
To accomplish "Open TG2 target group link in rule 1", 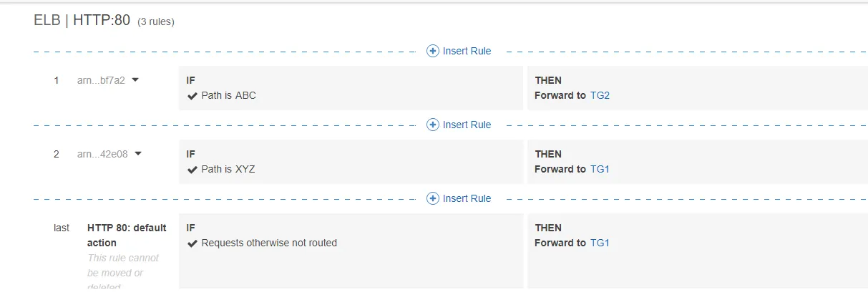I will [600, 95].
